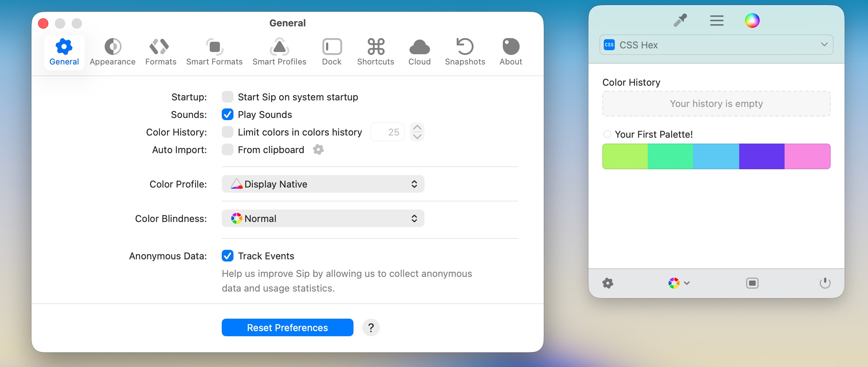The height and width of the screenshot is (367, 868).
Task: Uncheck the Track Events checkbox
Action: [x=228, y=256]
